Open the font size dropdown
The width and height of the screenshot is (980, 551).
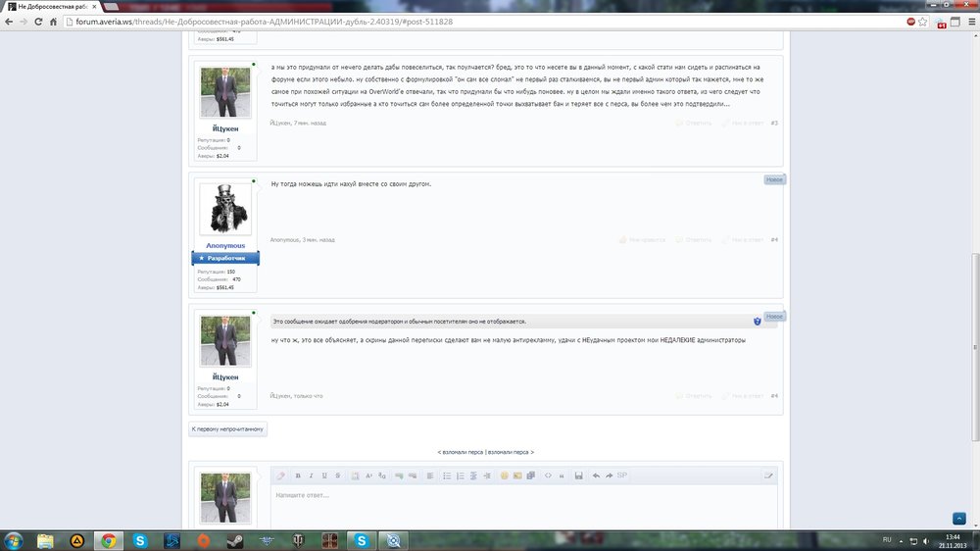(x=370, y=476)
